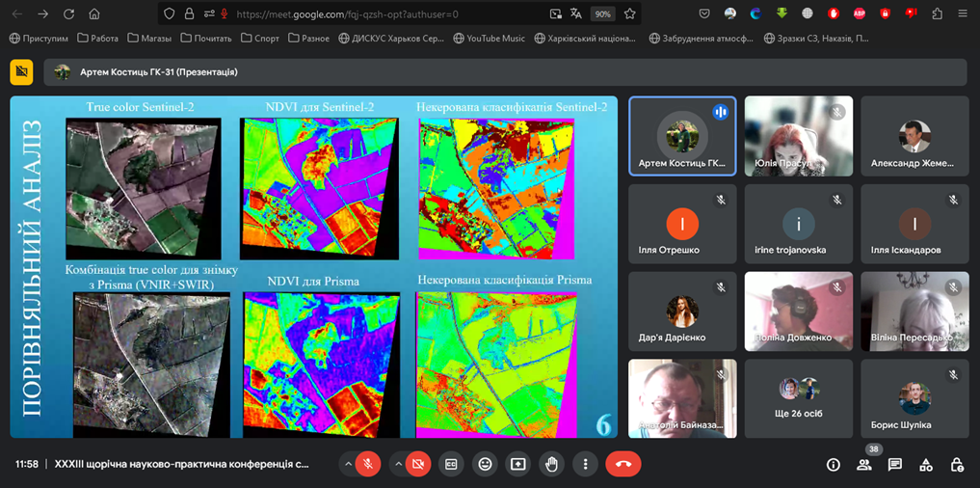Unmute the microphone in the call bar

point(367,464)
